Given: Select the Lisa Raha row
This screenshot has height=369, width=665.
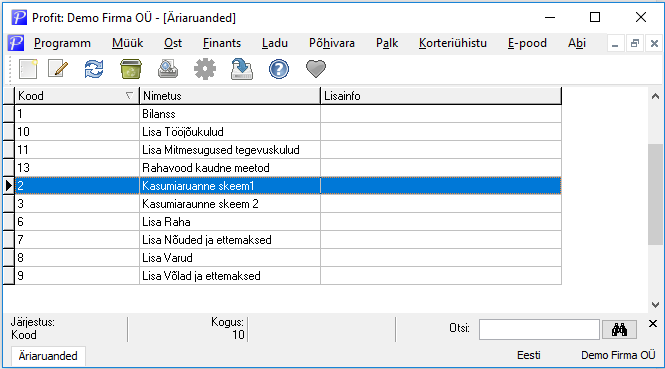Looking at the screenshot, I should pos(288,222).
